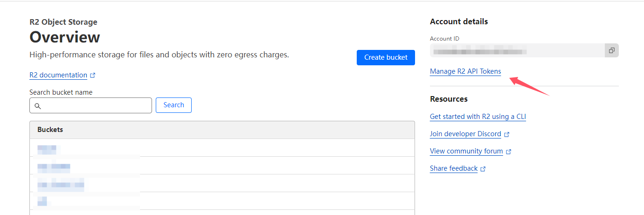Open Manage R2 API Tokens
The image size is (644, 215).
click(465, 71)
